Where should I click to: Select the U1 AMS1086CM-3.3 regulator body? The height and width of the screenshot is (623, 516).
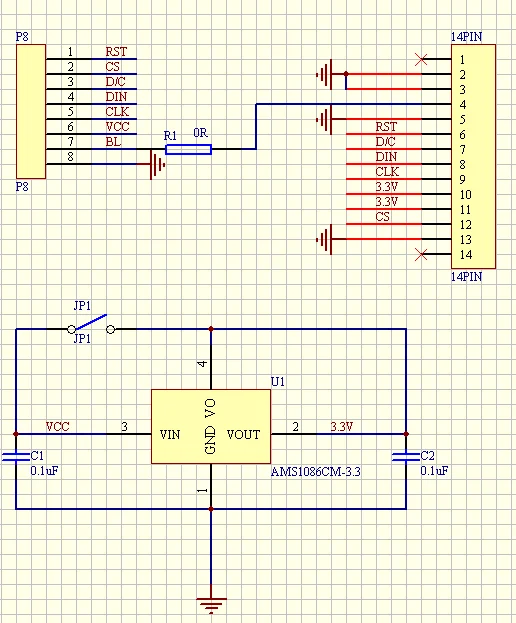[211, 426]
